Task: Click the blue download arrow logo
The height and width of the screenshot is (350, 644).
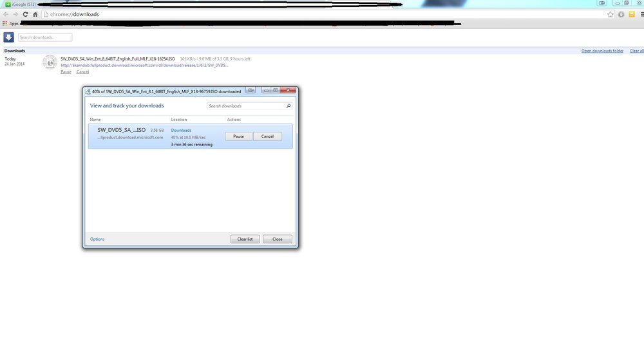Action: (8, 37)
